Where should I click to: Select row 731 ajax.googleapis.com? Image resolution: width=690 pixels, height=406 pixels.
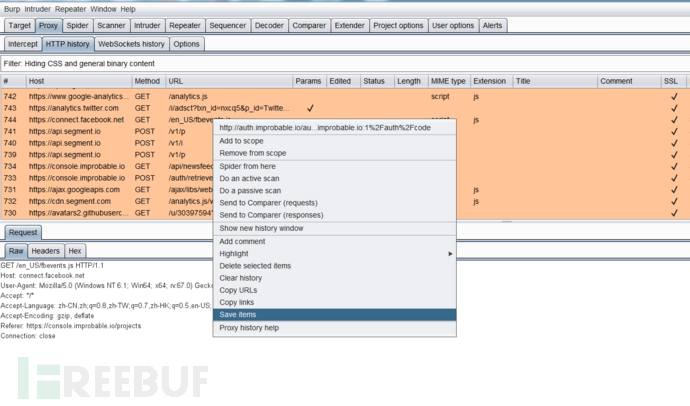[74, 190]
